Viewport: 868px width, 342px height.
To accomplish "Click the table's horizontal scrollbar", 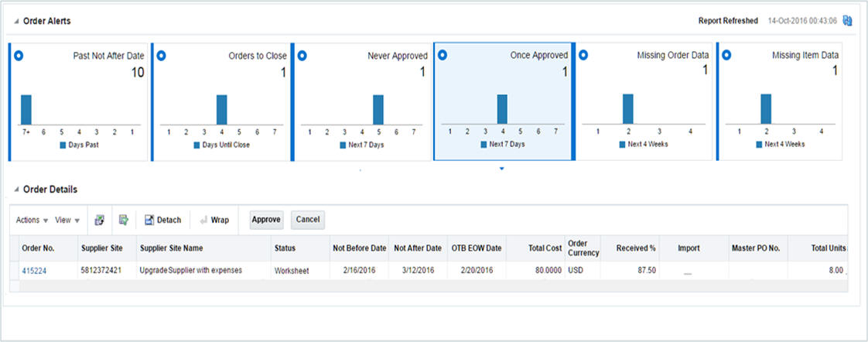I will point(433,286).
